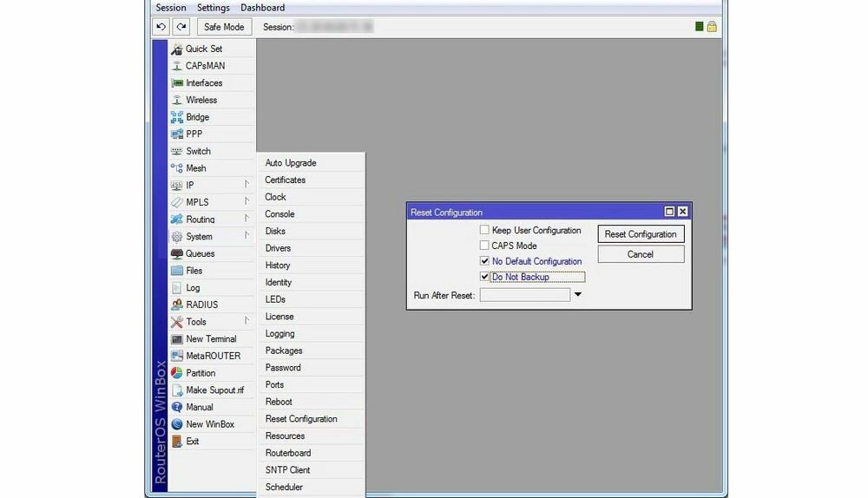Viewport: 868px width, 498px height.
Task: Click the redo arrow icon in toolbar
Action: click(181, 27)
